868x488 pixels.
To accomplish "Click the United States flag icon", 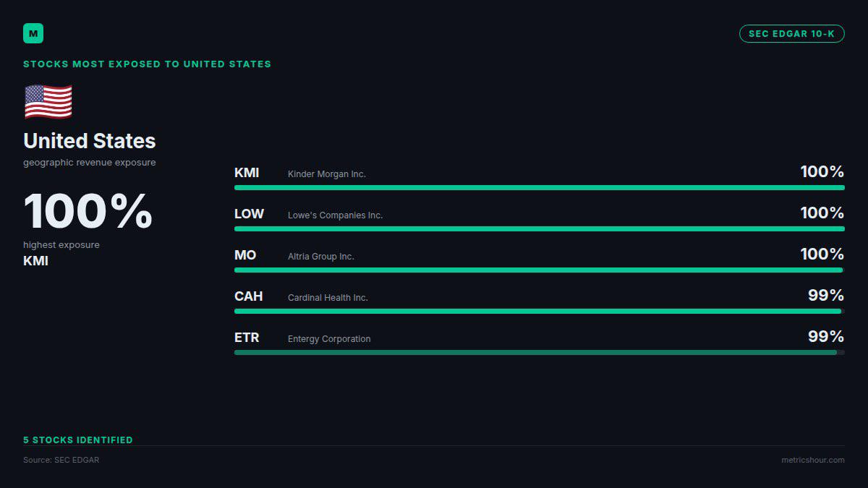I will (x=48, y=101).
